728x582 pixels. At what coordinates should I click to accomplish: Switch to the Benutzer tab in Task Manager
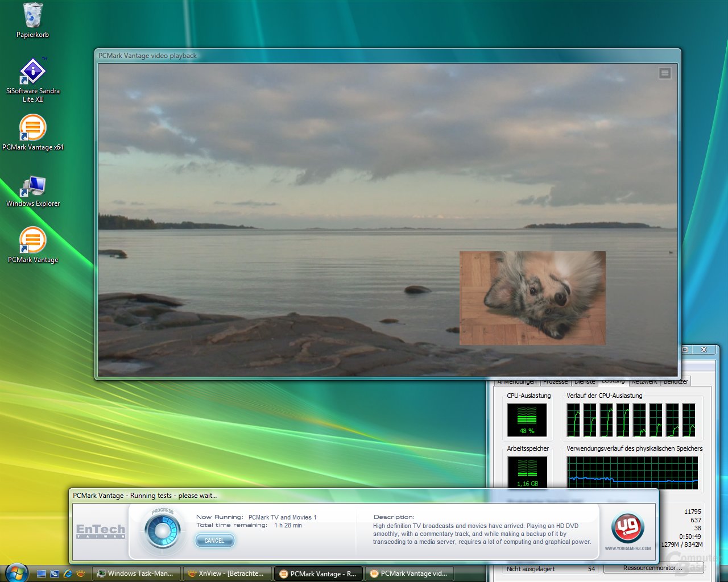point(676,381)
